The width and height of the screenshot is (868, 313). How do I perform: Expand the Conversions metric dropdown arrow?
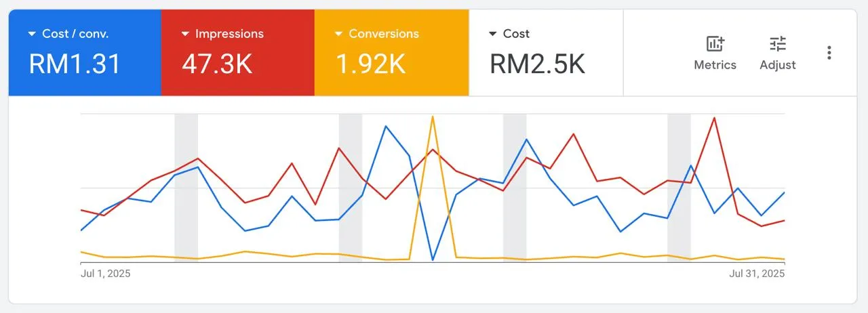(338, 34)
